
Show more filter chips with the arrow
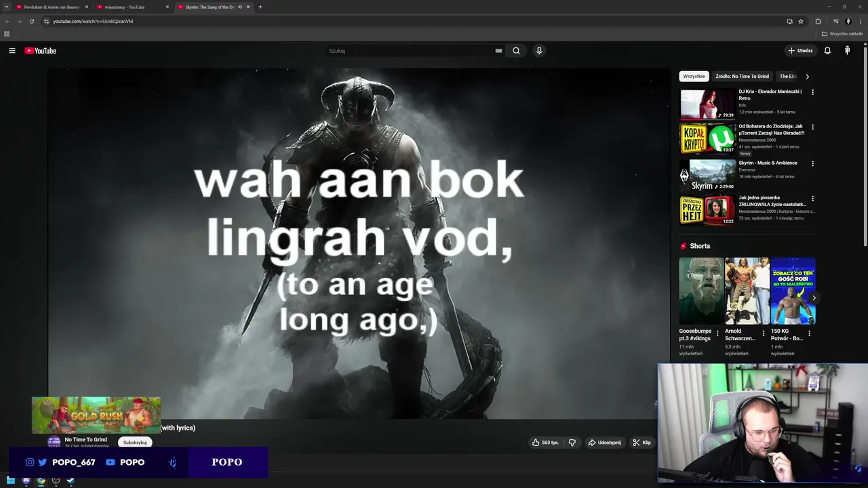pos(807,77)
